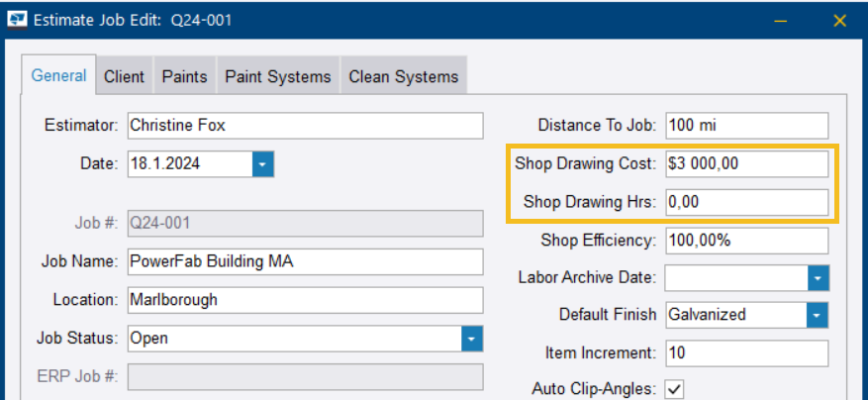This screenshot has width=868, height=400.
Task: Click the Shop Drawing Cost field
Action: [746, 164]
